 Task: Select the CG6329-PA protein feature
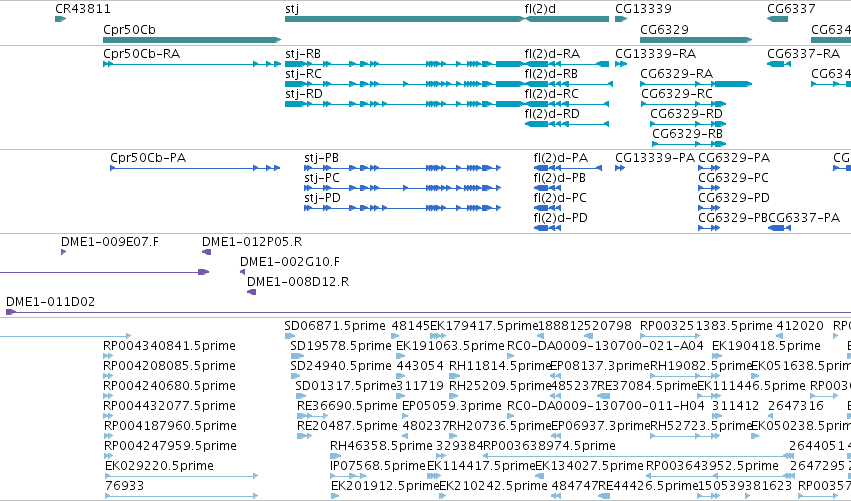coord(709,168)
